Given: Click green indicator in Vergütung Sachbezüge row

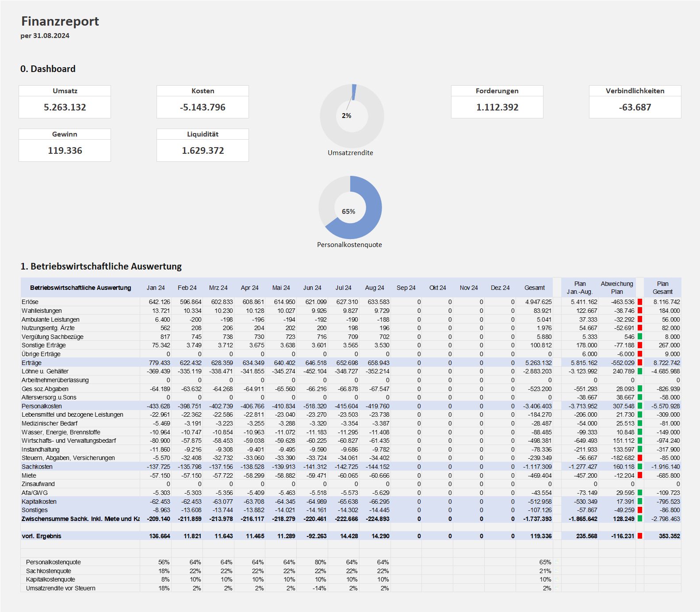Looking at the screenshot, I should [x=639, y=337].
